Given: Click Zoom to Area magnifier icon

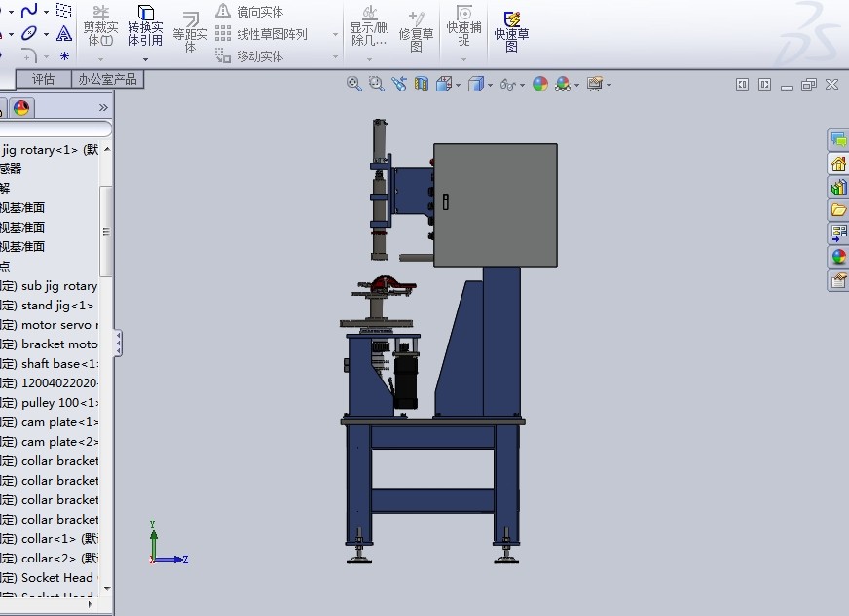Looking at the screenshot, I should (377, 84).
